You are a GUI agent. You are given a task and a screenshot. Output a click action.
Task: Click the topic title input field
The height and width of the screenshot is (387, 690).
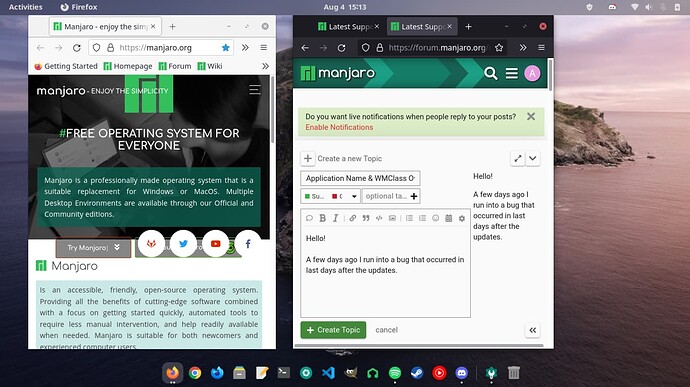(360, 178)
